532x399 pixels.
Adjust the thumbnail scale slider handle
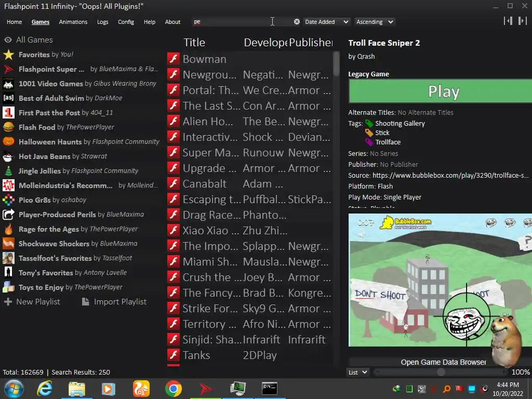441,372
